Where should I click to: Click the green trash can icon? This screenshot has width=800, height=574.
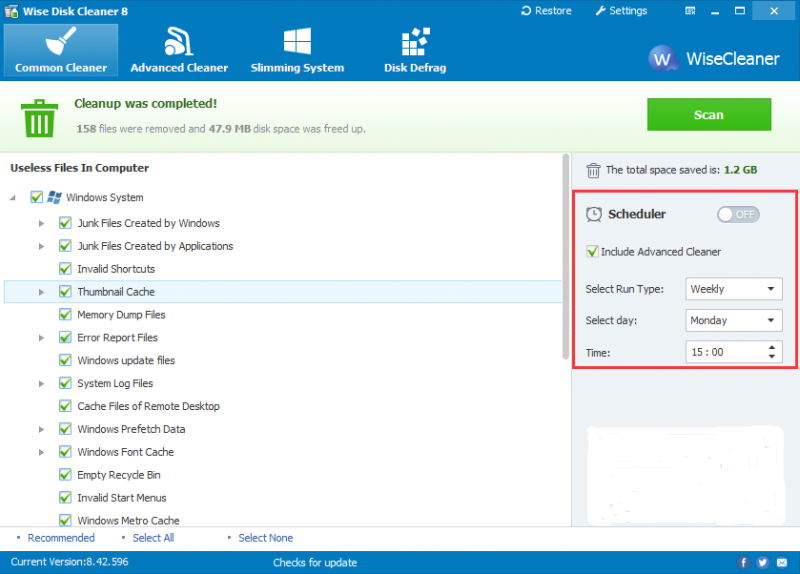click(39, 118)
